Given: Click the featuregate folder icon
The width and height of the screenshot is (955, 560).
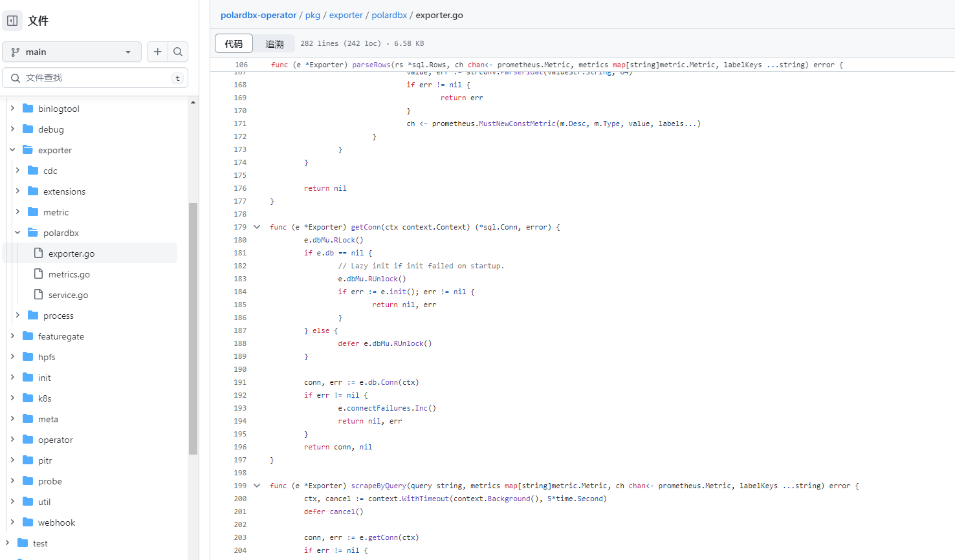Looking at the screenshot, I should click(28, 336).
